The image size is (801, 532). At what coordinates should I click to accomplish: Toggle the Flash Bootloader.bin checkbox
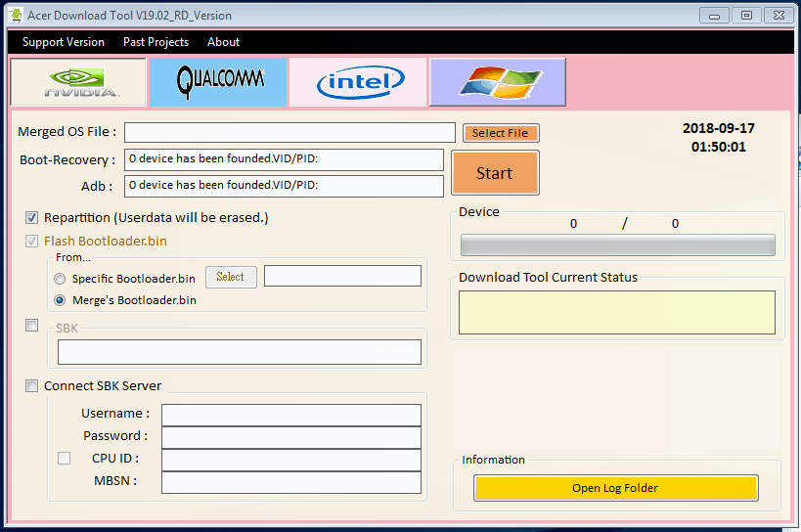click(31, 241)
